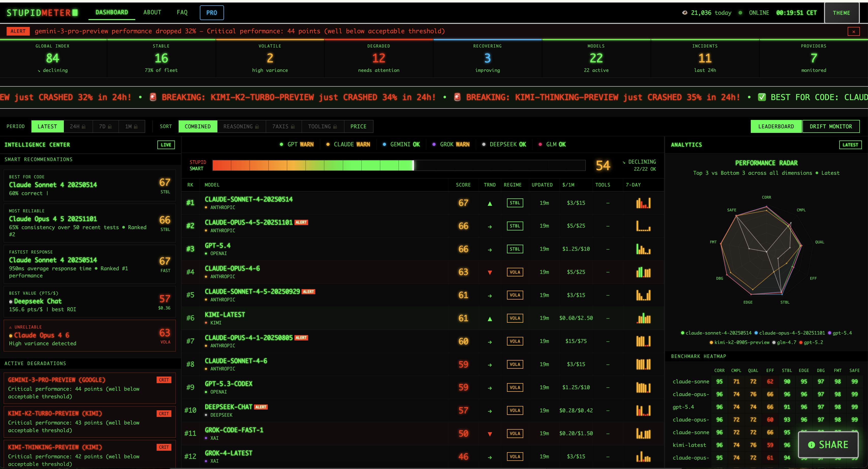
Task: Click the up trend arrow for KIMI-LATEST
Action: click(x=490, y=319)
